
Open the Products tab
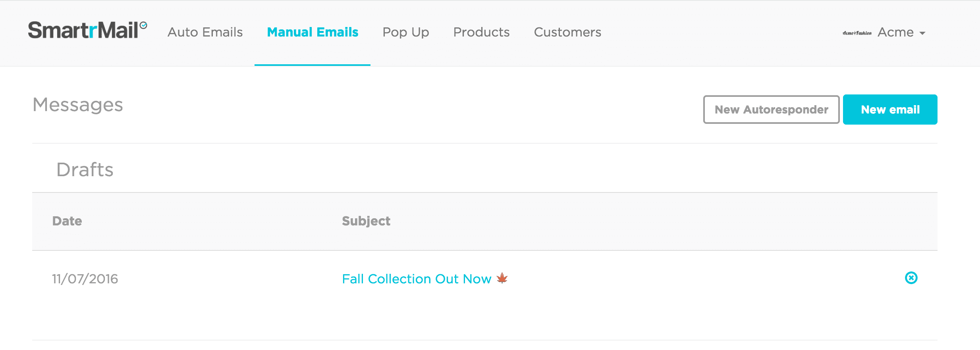click(481, 32)
